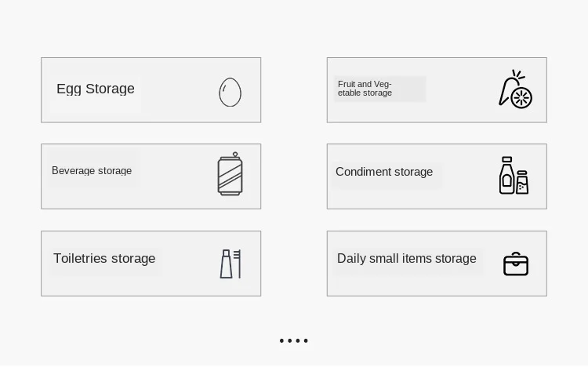Click the egg icon

(230, 93)
